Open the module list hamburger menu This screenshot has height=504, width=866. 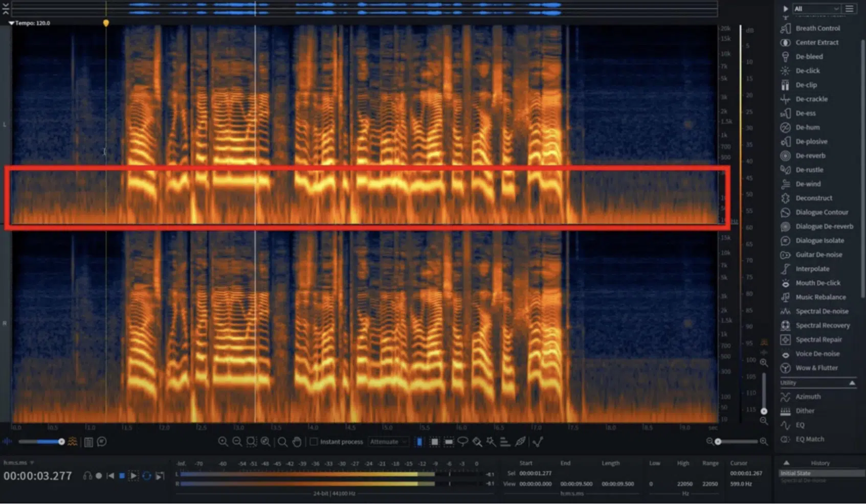point(849,9)
